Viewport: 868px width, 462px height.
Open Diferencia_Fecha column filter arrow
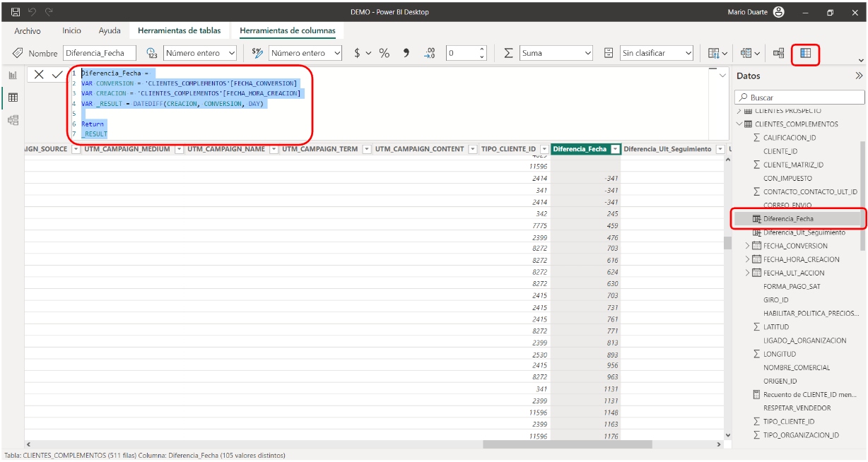coord(615,149)
